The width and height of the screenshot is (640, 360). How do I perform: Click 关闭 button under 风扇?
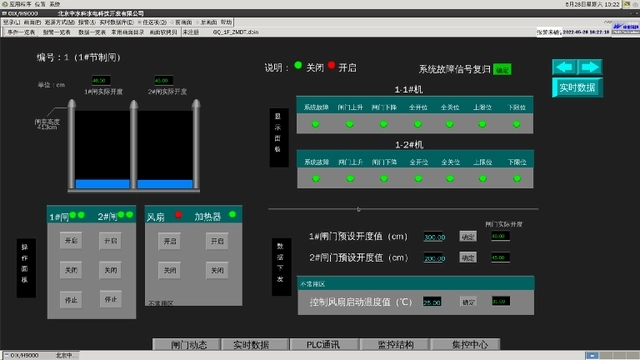point(170,270)
